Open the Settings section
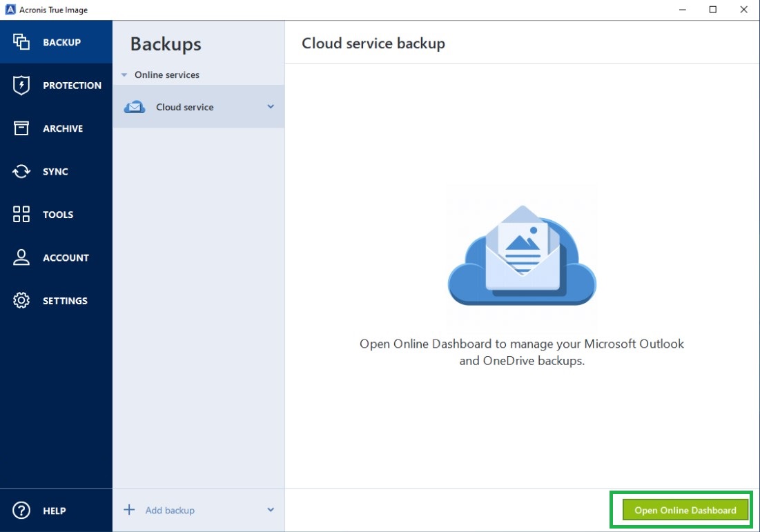 point(56,301)
